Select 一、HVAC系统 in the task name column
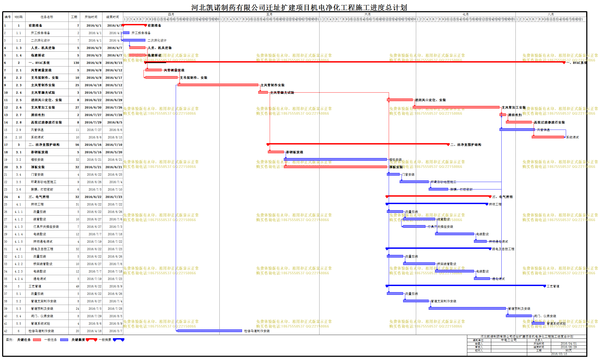Image resolution: width=598 pixels, height=364 pixels. click(x=39, y=63)
